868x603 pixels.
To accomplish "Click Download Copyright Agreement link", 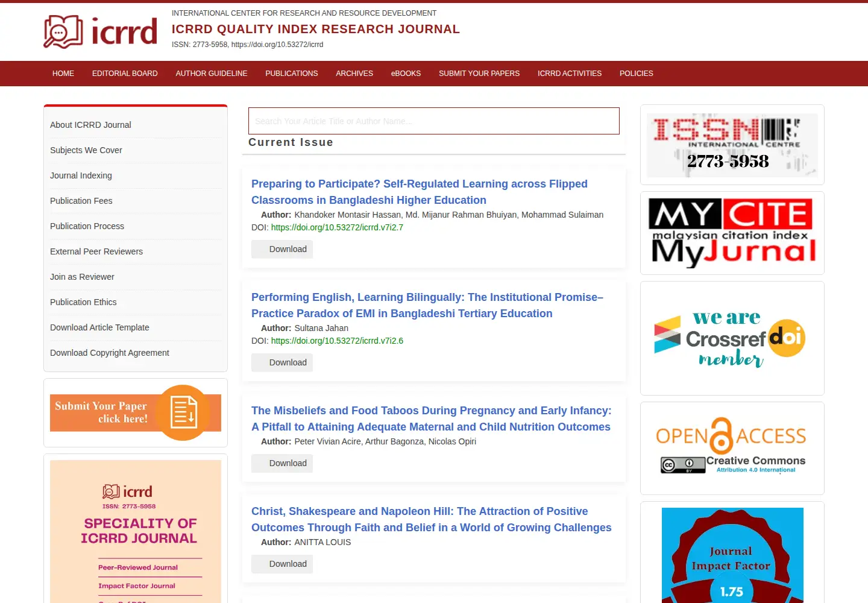I will point(110,353).
